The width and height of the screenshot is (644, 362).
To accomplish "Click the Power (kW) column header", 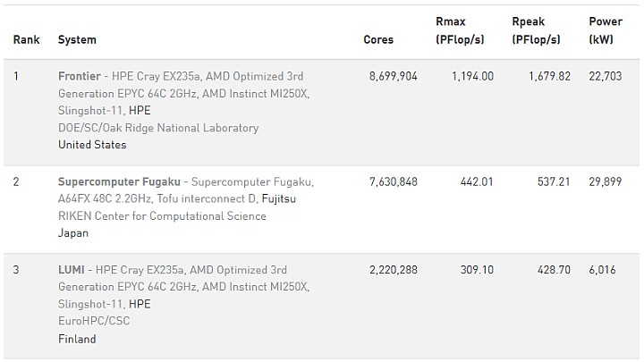I will 606,30.
